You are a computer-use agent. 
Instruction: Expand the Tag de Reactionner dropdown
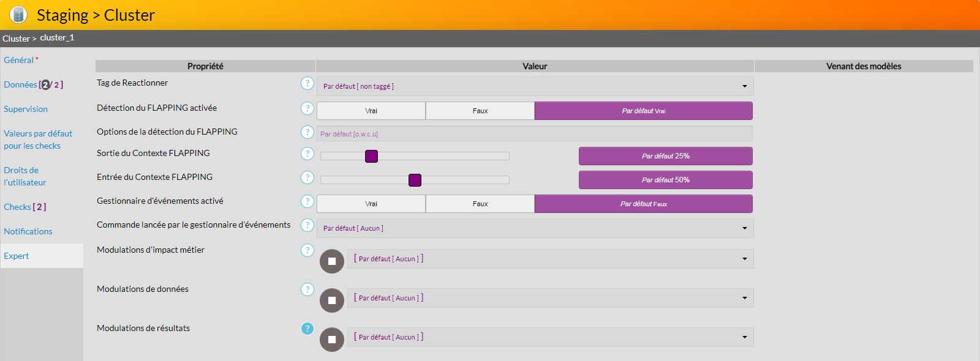pos(535,86)
